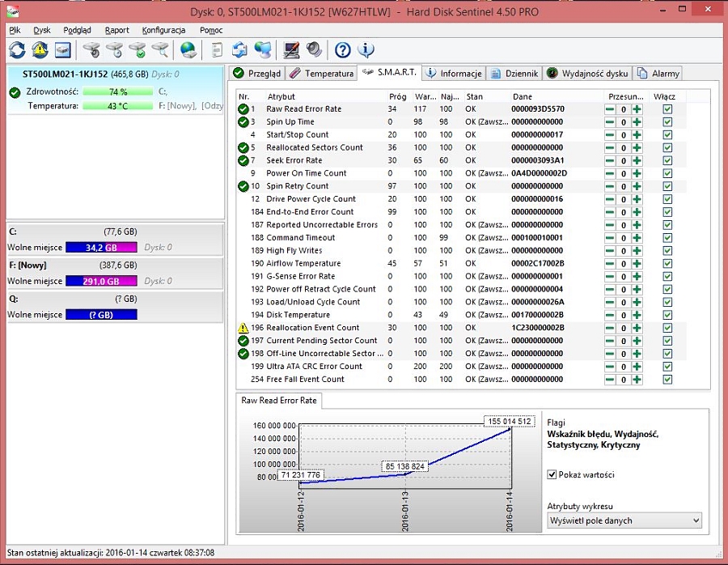Click minus offset button for Spin Retry Count

(x=610, y=186)
